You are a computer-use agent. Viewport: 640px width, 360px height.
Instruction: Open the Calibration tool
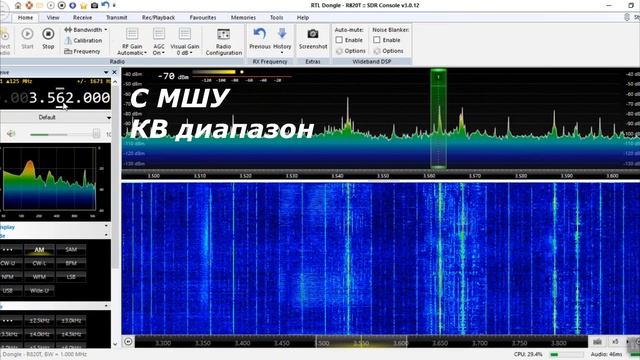pos(84,40)
